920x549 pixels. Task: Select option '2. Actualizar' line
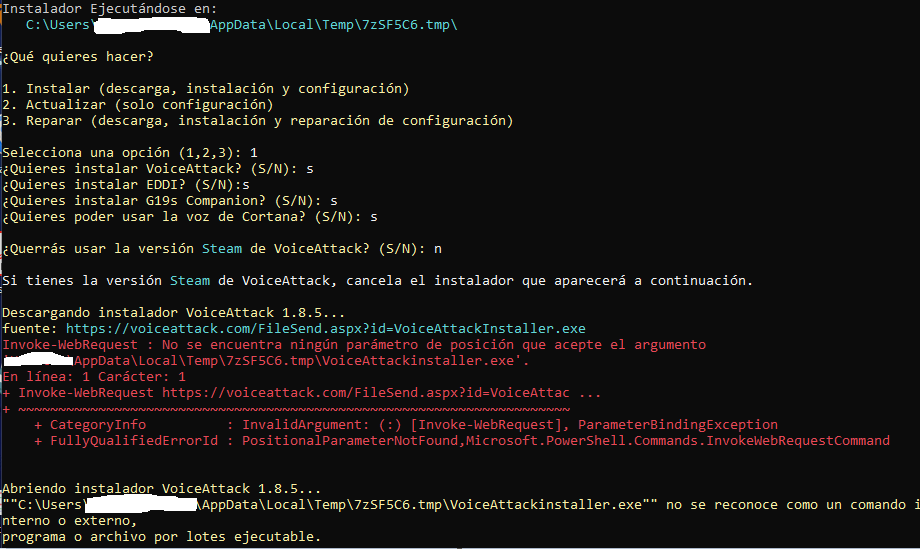click(138, 104)
